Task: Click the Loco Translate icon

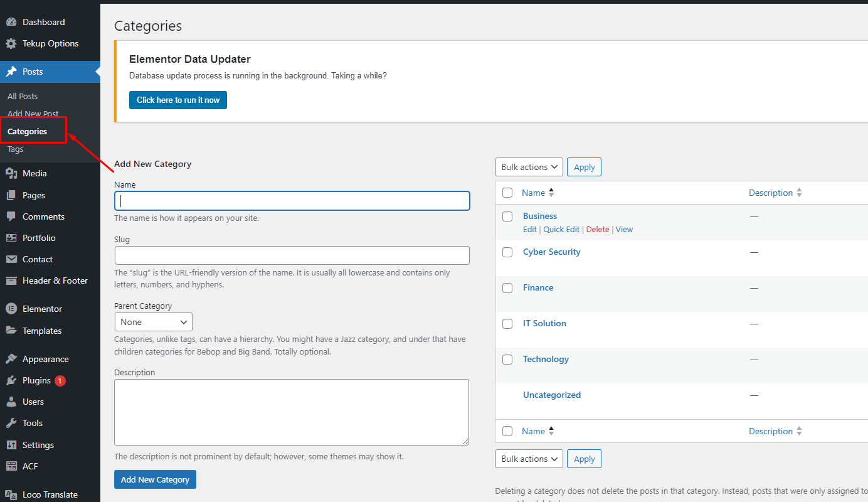Action: point(11,494)
